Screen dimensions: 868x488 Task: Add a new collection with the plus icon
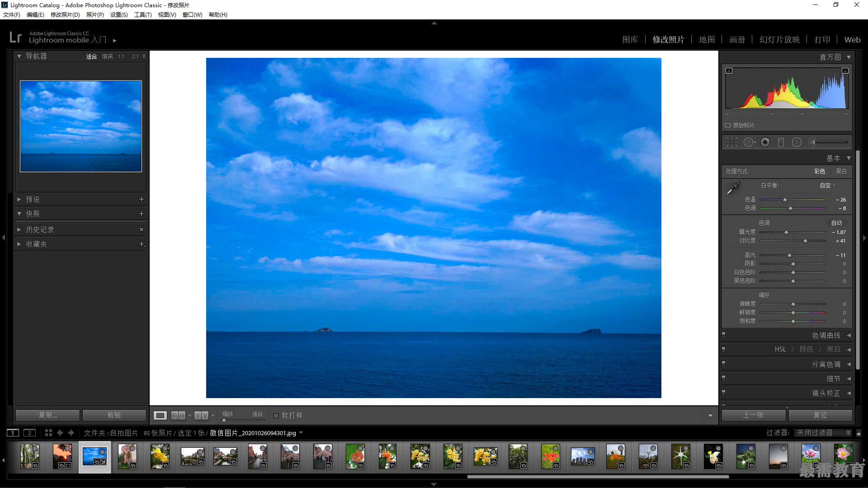142,244
